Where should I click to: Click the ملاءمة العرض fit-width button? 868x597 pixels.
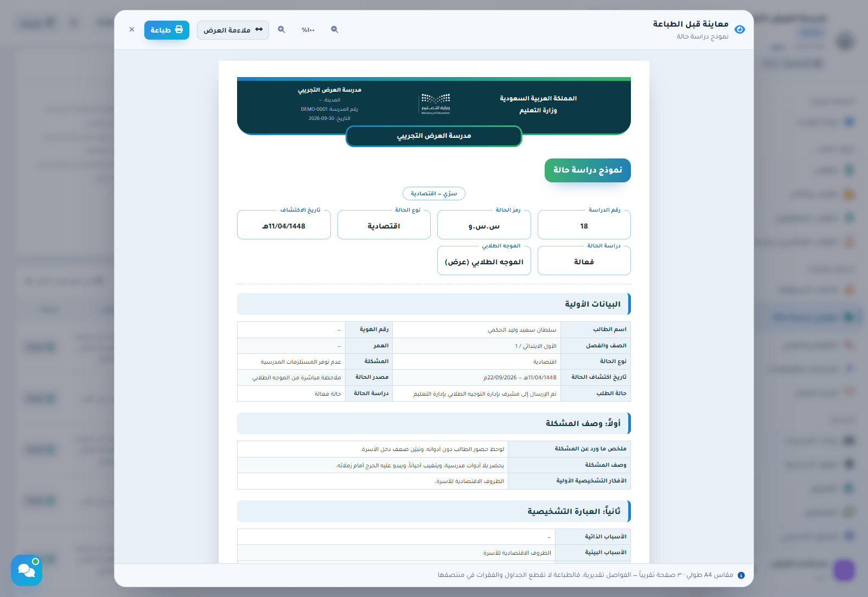pyautogui.click(x=233, y=30)
